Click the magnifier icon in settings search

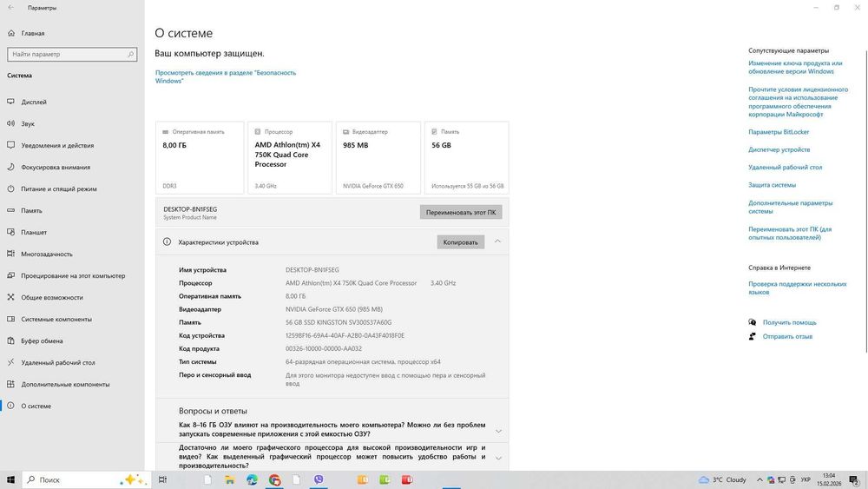point(131,54)
